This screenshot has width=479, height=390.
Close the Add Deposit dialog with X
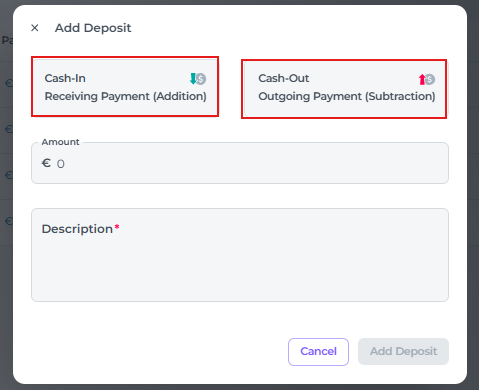click(35, 28)
